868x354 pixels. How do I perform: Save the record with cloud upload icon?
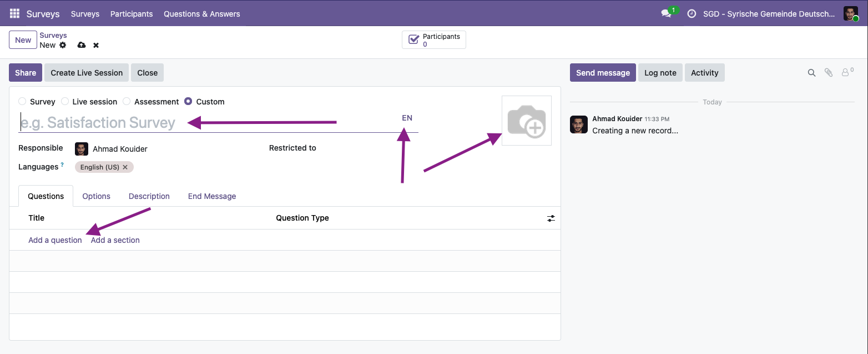click(x=82, y=45)
